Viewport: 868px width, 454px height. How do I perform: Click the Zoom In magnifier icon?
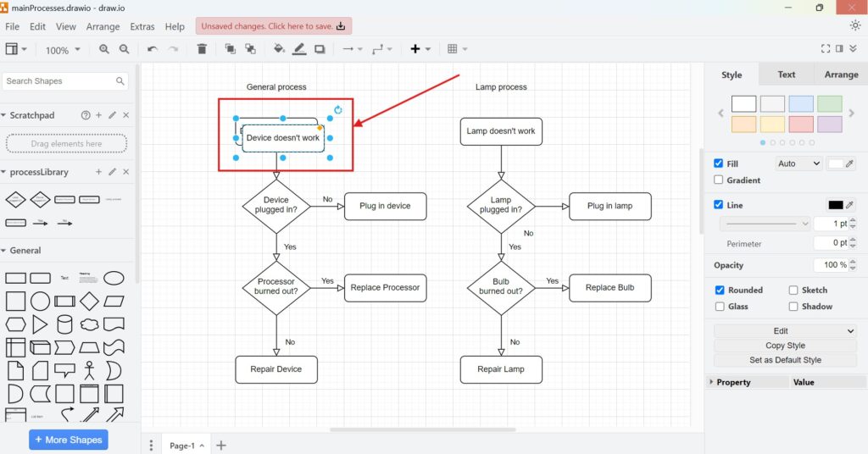point(104,49)
